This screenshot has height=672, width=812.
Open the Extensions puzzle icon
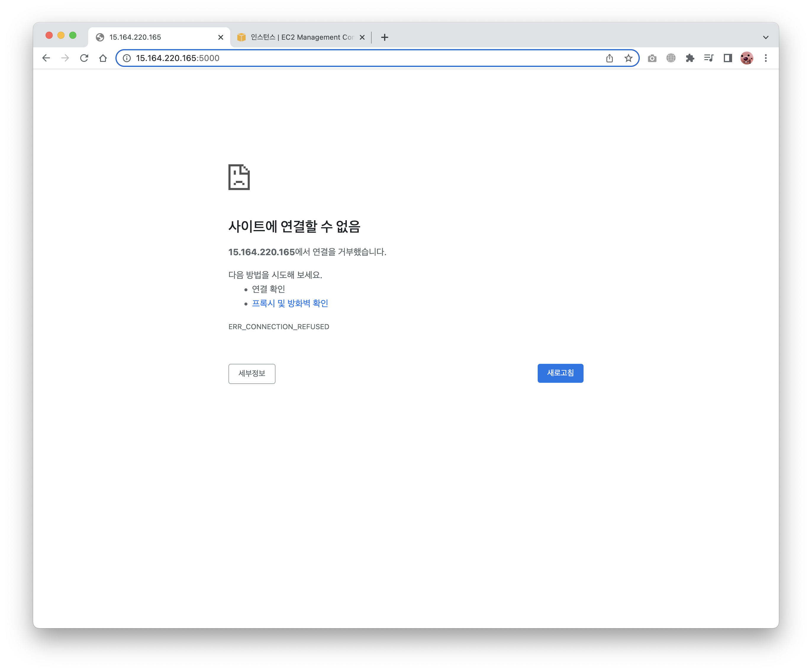pyautogui.click(x=690, y=58)
